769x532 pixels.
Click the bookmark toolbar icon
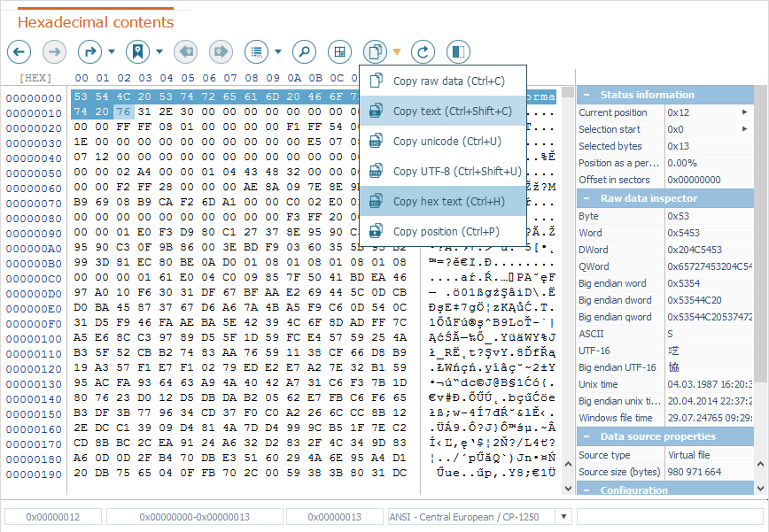[x=137, y=51]
